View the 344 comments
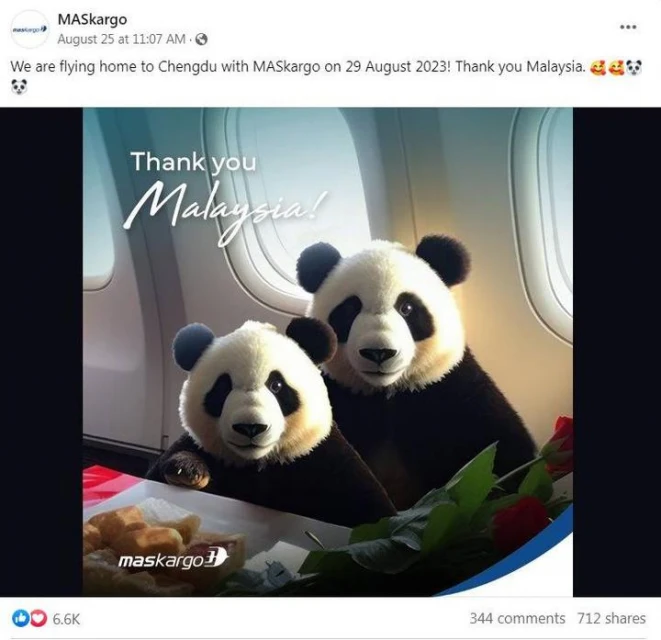The height and width of the screenshot is (640, 661). coord(517,618)
